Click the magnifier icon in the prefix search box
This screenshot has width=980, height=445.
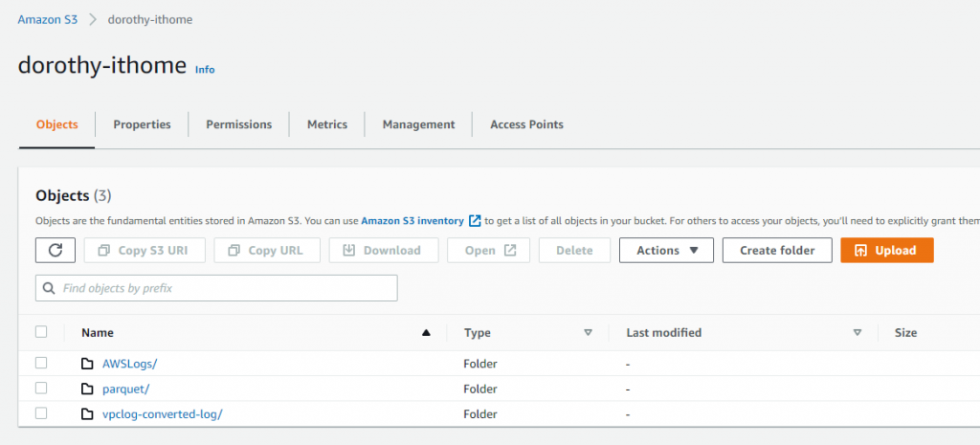[x=48, y=288]
